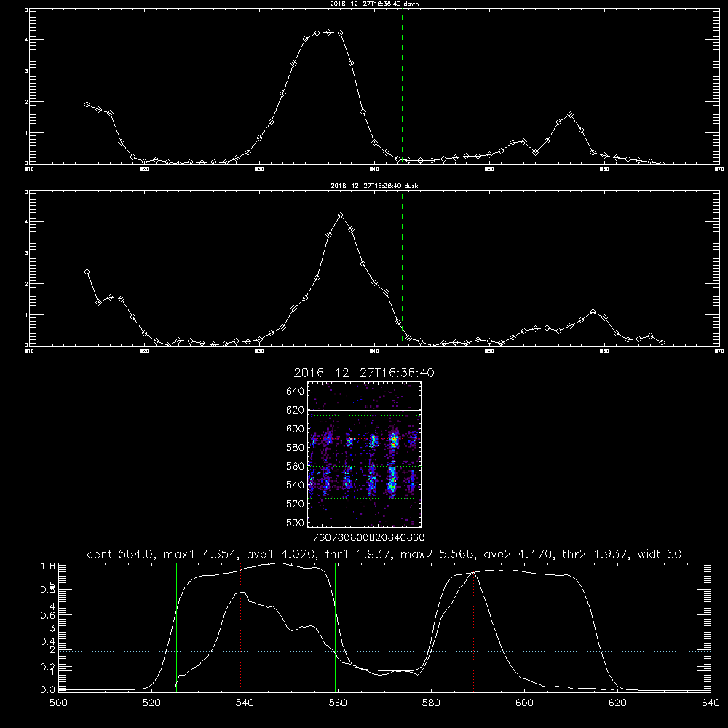The image size is (728, 728).
Task: Select 'ave2 4.470' in the stats header
Action: pos(518,554)
